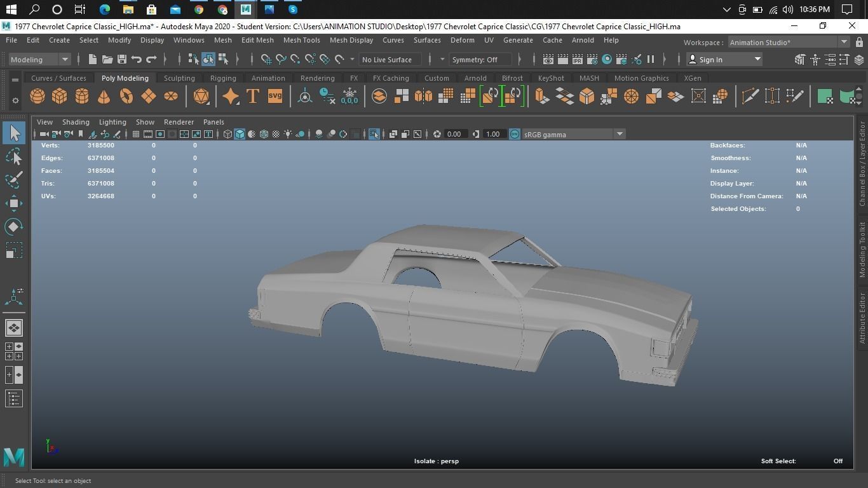Viewport: 868px width, 488px height.
Task: Toggle view transform ON button
Action: (x=515, y=134)
